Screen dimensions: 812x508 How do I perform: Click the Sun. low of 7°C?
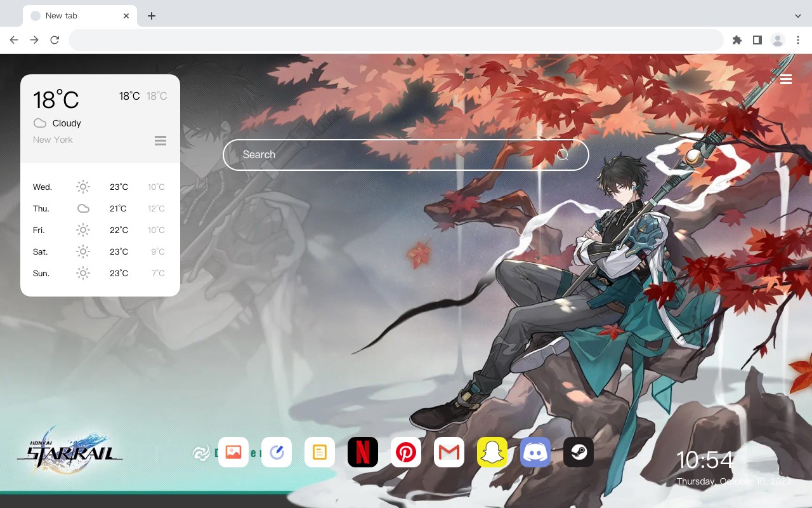158,273
